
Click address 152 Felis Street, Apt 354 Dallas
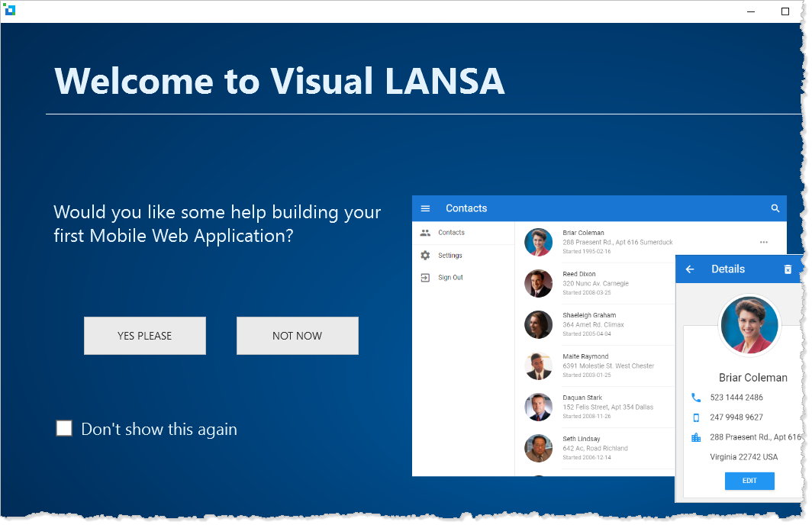[x=608, y=407]
